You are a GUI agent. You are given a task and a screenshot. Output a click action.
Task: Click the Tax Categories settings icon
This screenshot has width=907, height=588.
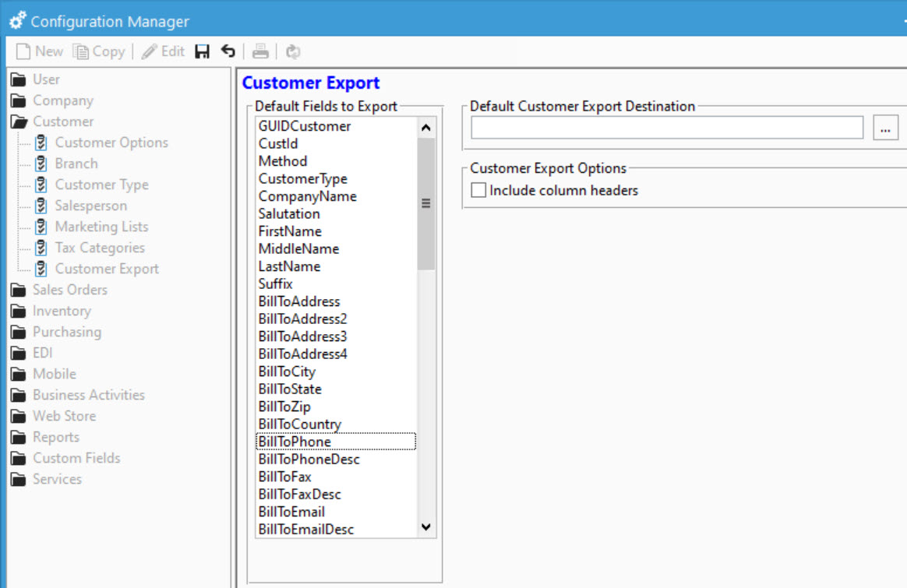[41, 248]
